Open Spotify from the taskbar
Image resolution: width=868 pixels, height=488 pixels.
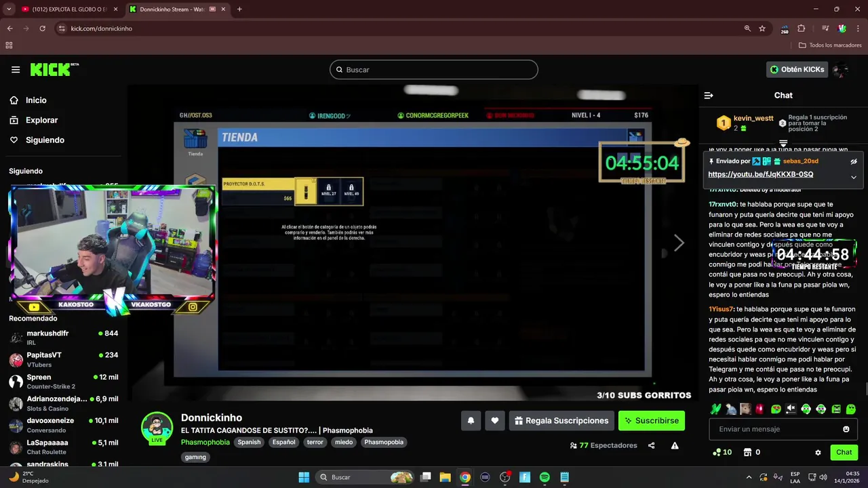545,477
